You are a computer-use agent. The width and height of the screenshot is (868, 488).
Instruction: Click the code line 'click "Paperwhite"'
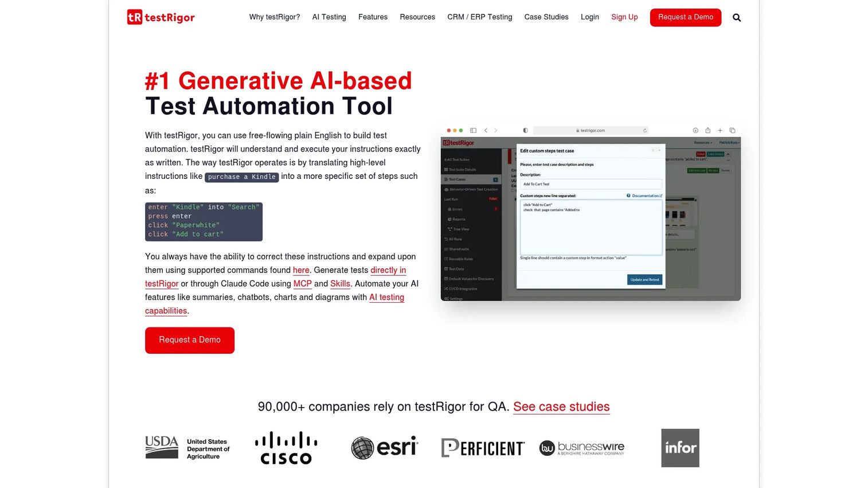(183, 225)
